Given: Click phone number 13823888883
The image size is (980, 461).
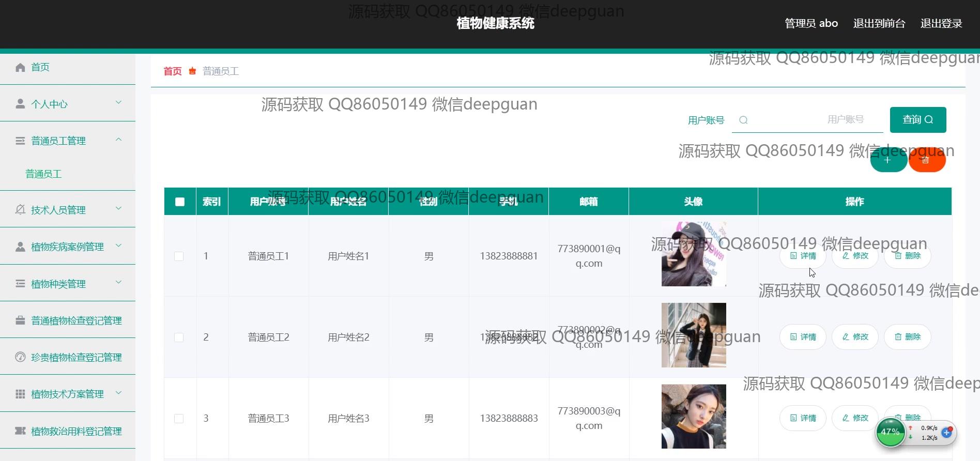Looking at the screenshot, I should (509, 419).
